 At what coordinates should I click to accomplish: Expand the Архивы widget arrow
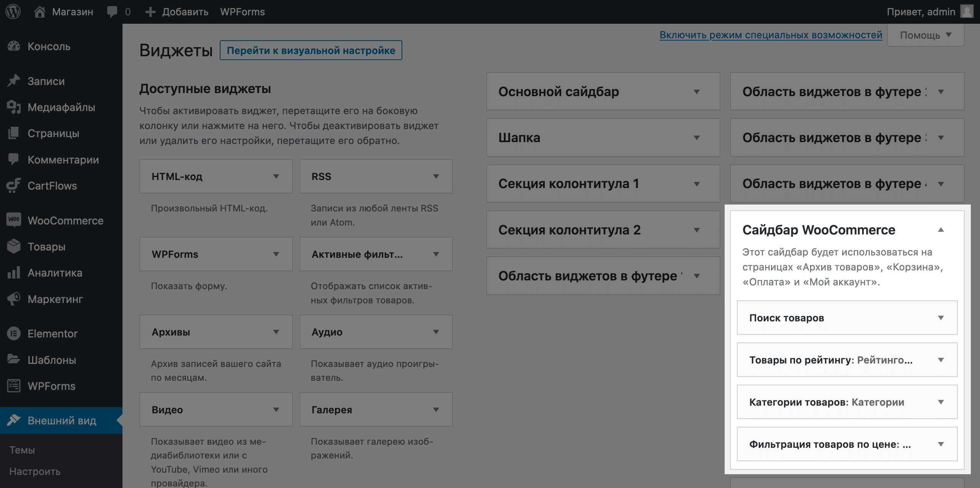[276, 332]
